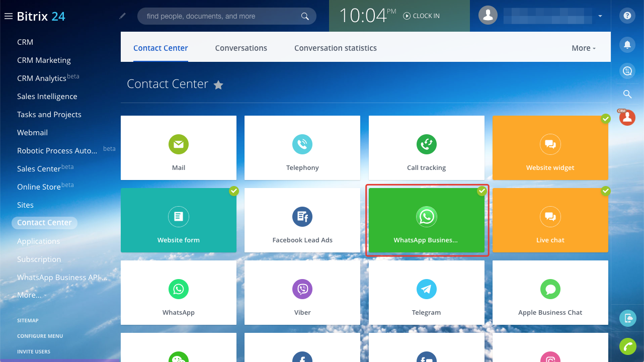Click the INVITE USERS link
Viewport: 644px width, 362px height.
pyautogui.click(x=34, y=351)
